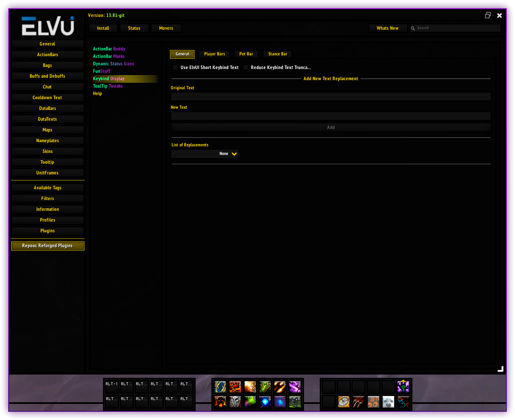The height and width of the screenshot is (420, 515).
Task: Click the red claw slash icon
Action: point(359,402)
